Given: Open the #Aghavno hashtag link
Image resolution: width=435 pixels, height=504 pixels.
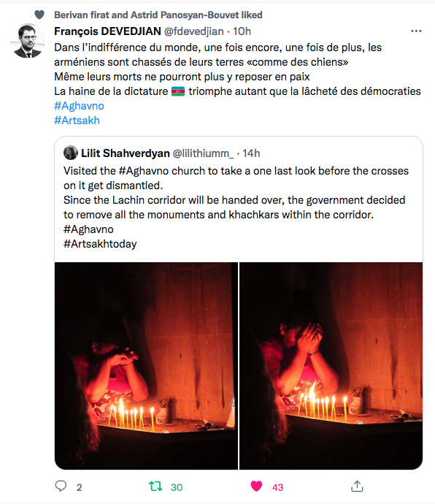Looking at the screenshot, I should coord(79,106).
